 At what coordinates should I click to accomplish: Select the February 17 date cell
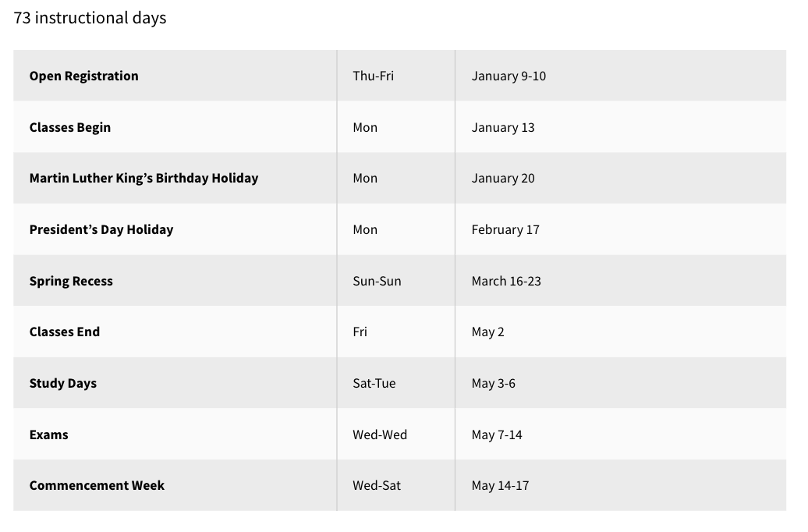coord(505,229)
